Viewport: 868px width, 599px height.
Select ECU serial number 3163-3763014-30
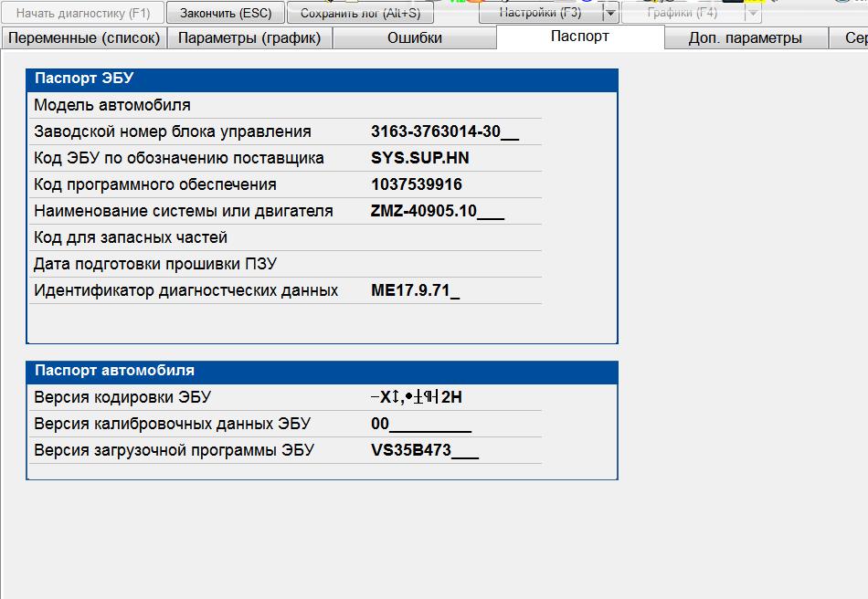pyautogui.click(x=445, y=131)
